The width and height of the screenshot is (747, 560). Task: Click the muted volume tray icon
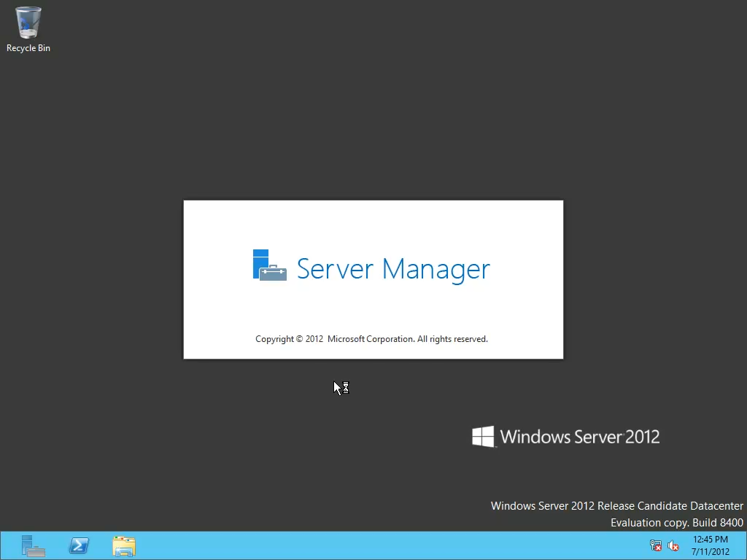tap(673, 545)
